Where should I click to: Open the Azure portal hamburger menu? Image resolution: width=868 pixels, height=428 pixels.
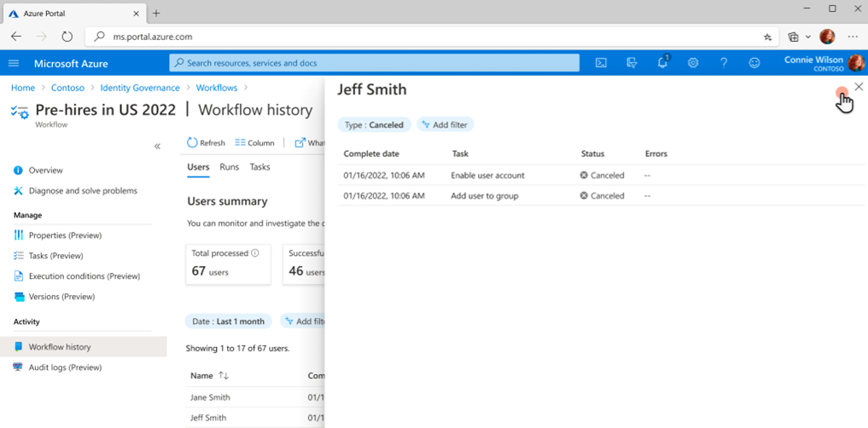[14, 63]
